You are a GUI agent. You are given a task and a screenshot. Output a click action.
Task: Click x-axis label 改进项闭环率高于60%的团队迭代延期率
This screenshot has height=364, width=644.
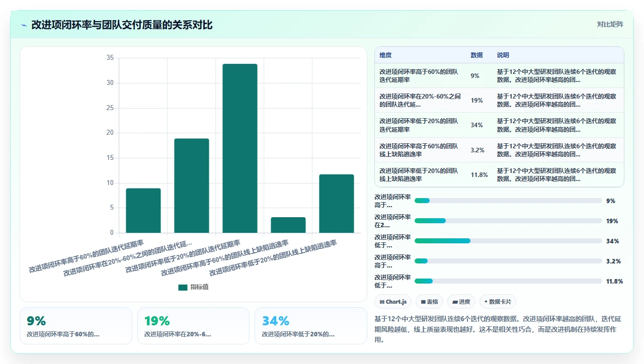tap(86, 255)
